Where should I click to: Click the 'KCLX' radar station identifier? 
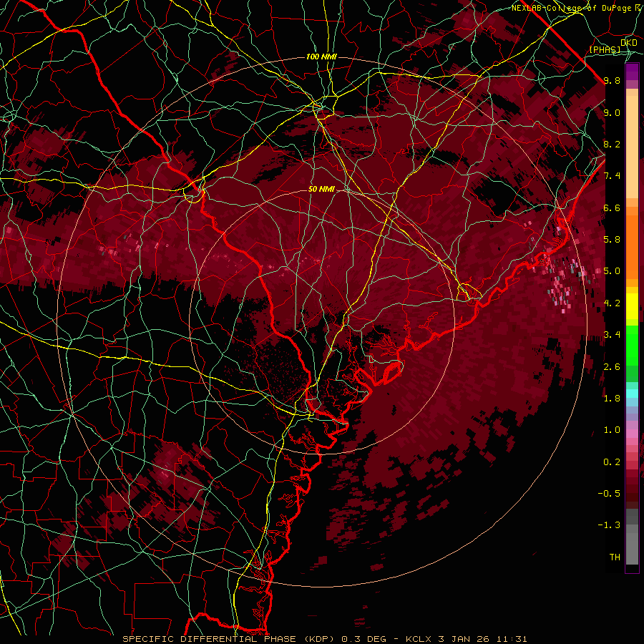(418, 639)
